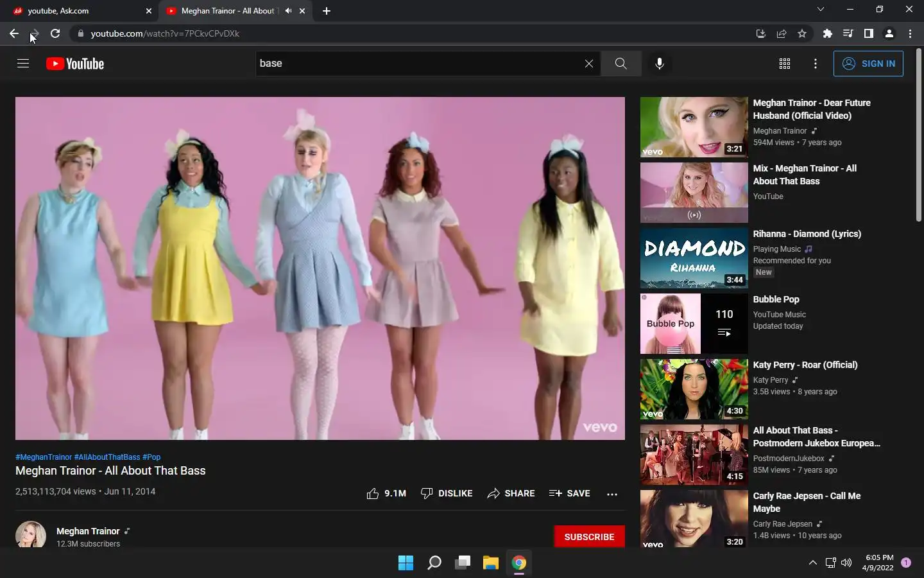Open the YouTube apps grid
This screenshot has width=924, height=578.
coord(784,64)
